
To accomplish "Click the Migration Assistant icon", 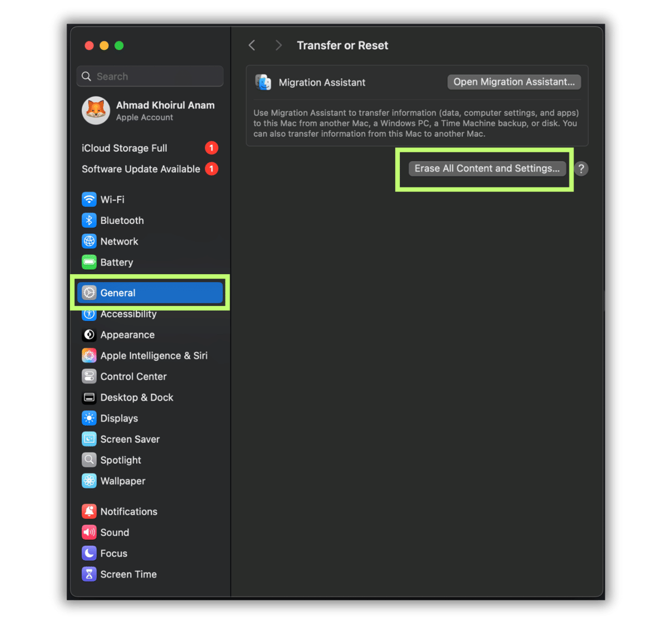I will tap(263, 82).
